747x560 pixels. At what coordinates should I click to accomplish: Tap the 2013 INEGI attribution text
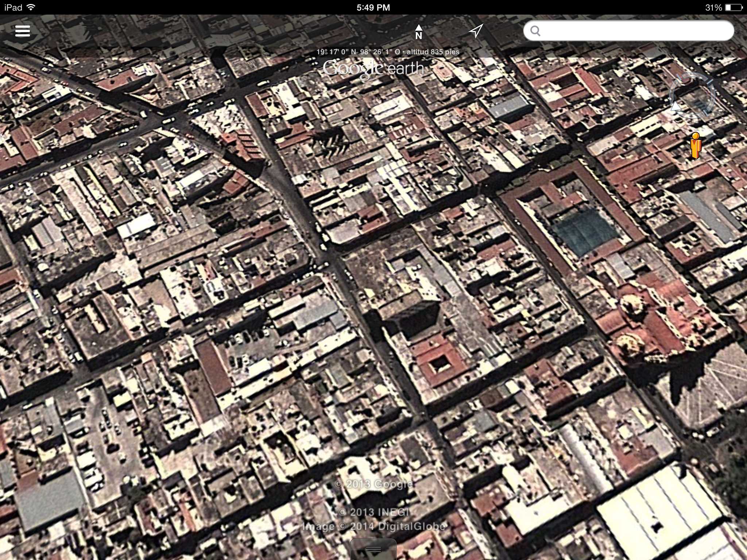click(x=374, y=512)
